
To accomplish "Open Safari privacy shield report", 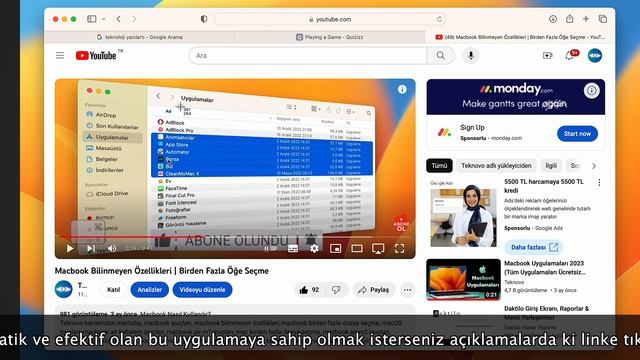I will pos(204,19).
